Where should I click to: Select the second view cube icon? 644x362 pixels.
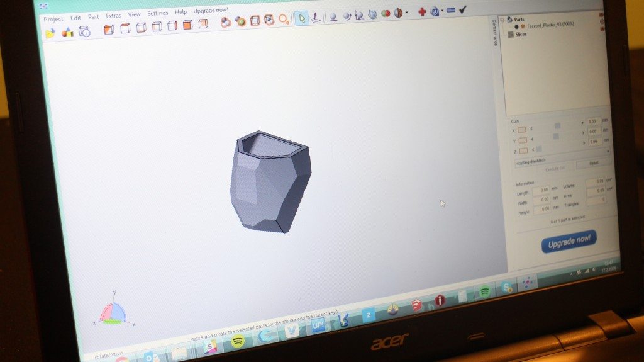[125, 28]
